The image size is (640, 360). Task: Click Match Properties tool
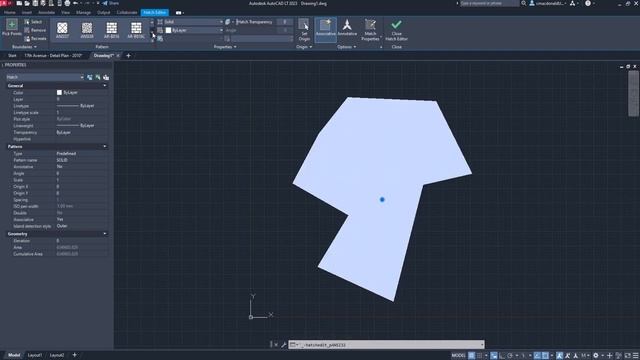370,30
